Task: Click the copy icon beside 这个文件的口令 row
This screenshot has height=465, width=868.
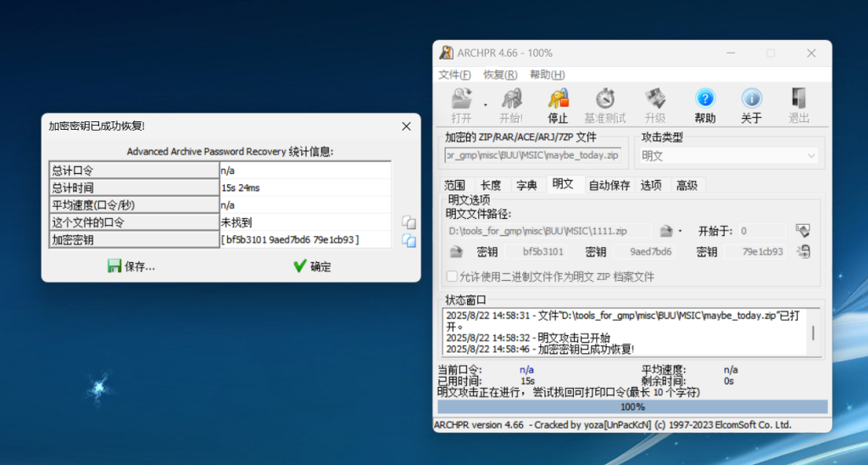Action: [x=409, y=222]
